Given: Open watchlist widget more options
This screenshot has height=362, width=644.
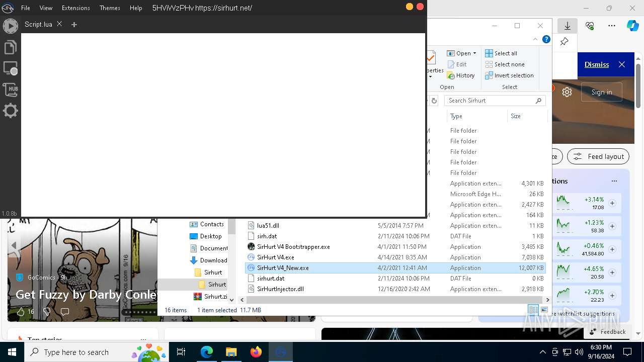Looking at the screenshot, I should coord(614,181).
